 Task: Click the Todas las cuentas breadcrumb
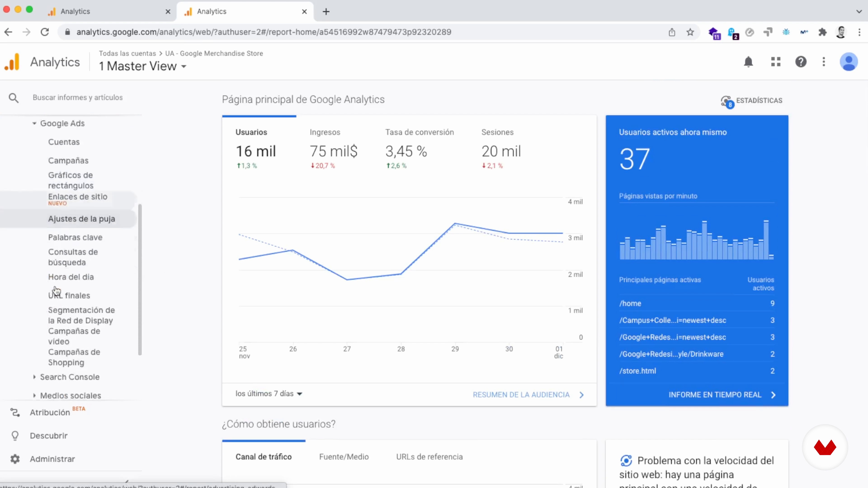coord(127,53)
